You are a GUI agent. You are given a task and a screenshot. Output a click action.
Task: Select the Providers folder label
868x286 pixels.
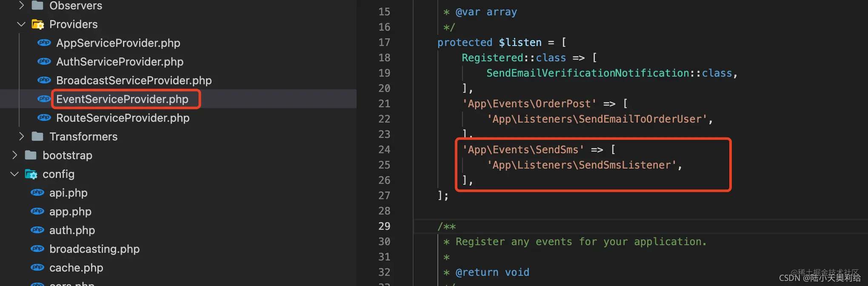[74, 24]
